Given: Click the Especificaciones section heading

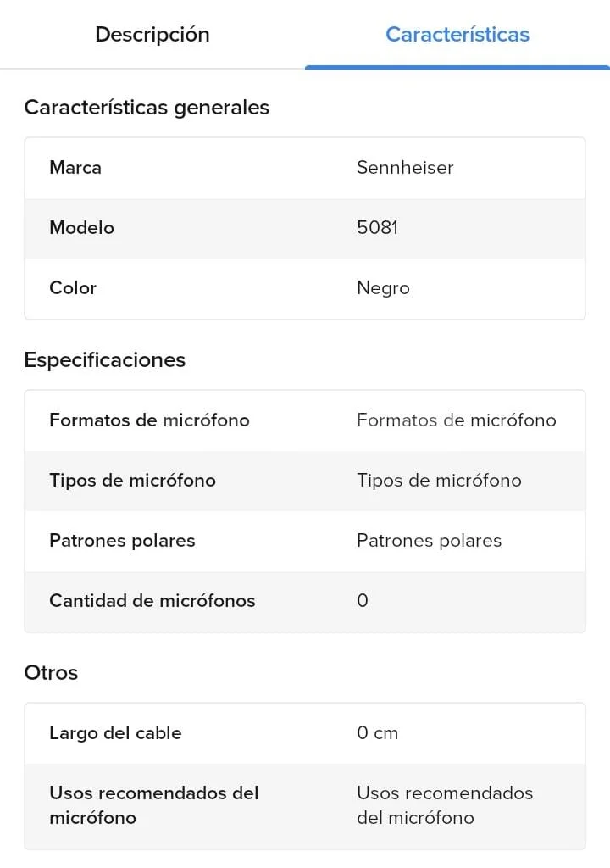Looking at the screenshot, I should pos(104,360).
